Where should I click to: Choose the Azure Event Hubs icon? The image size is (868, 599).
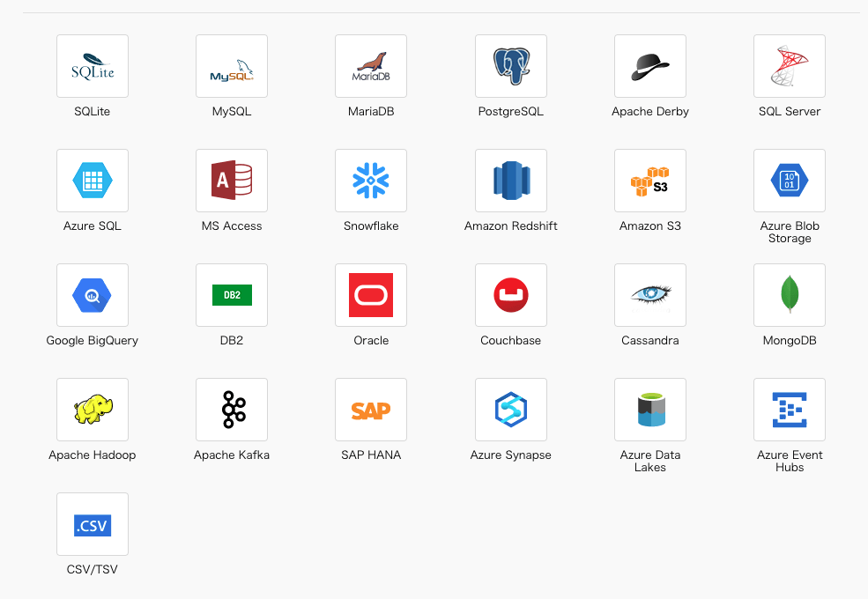(x=790, y=410)
